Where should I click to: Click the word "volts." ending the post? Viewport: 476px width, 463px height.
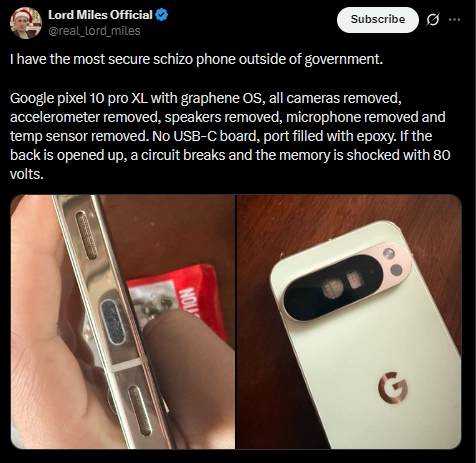point(27,174)
